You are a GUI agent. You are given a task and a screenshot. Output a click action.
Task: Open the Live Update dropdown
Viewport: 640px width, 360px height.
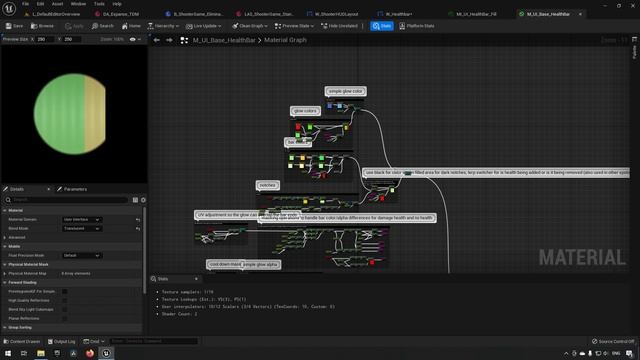pos(204,26)
